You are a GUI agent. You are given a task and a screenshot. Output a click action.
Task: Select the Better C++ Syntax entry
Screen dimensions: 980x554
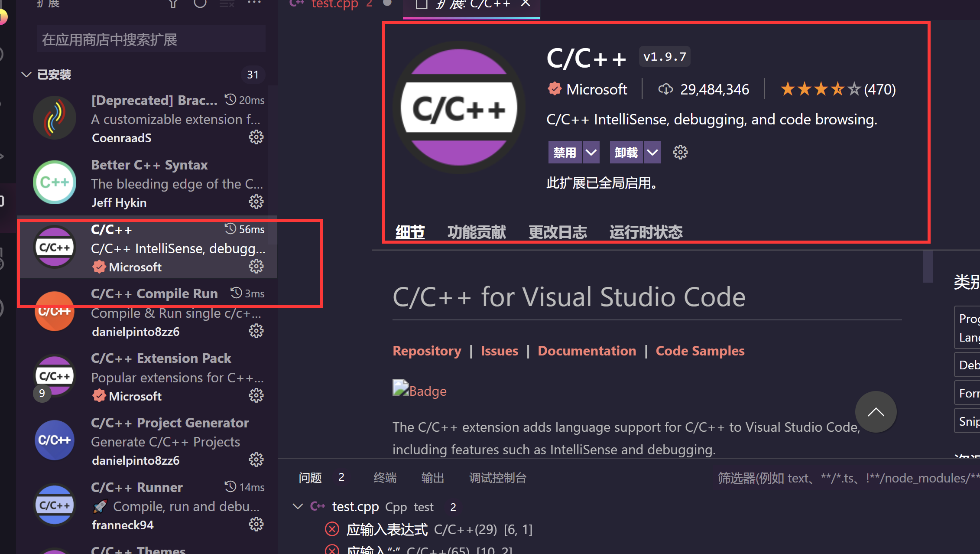147,183
